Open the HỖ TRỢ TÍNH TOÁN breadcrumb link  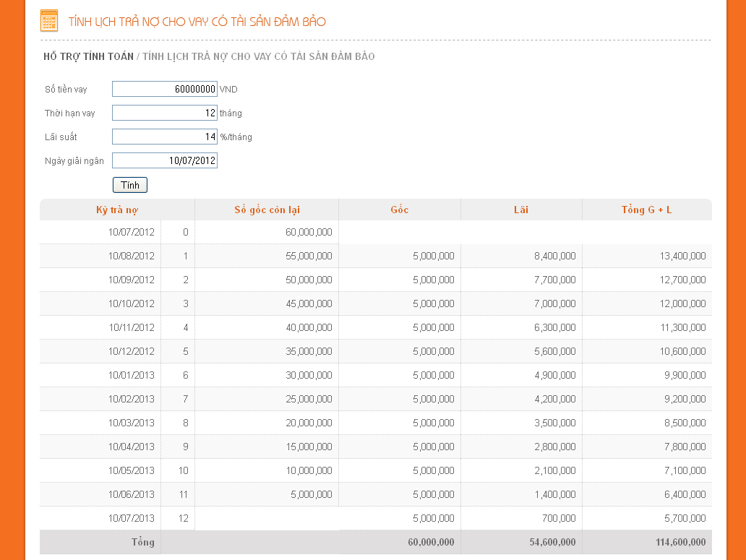tap(88, 56)
